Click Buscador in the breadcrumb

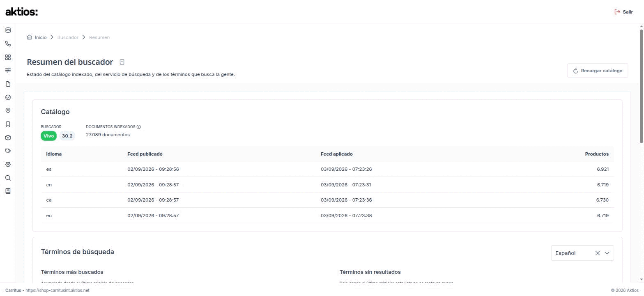click(68, 37)
